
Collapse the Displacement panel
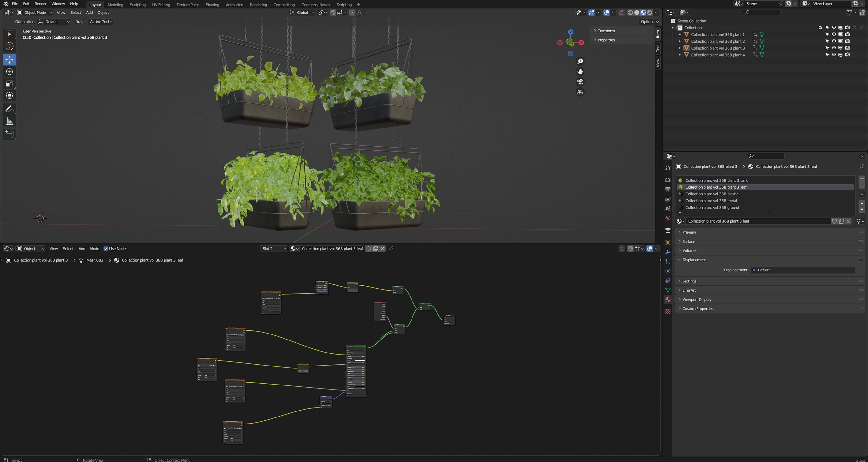click(694, 260)
